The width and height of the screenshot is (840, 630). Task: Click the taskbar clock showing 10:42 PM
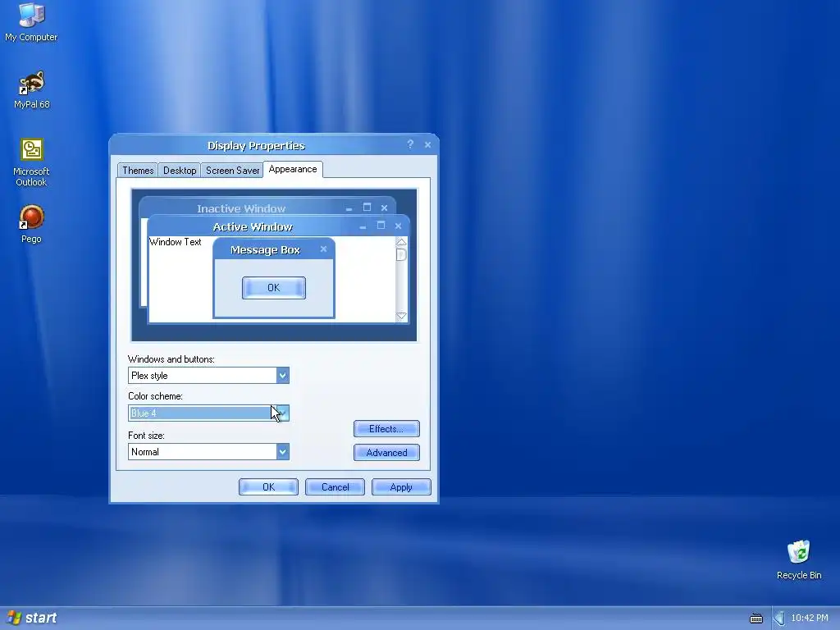coord(810,618)
